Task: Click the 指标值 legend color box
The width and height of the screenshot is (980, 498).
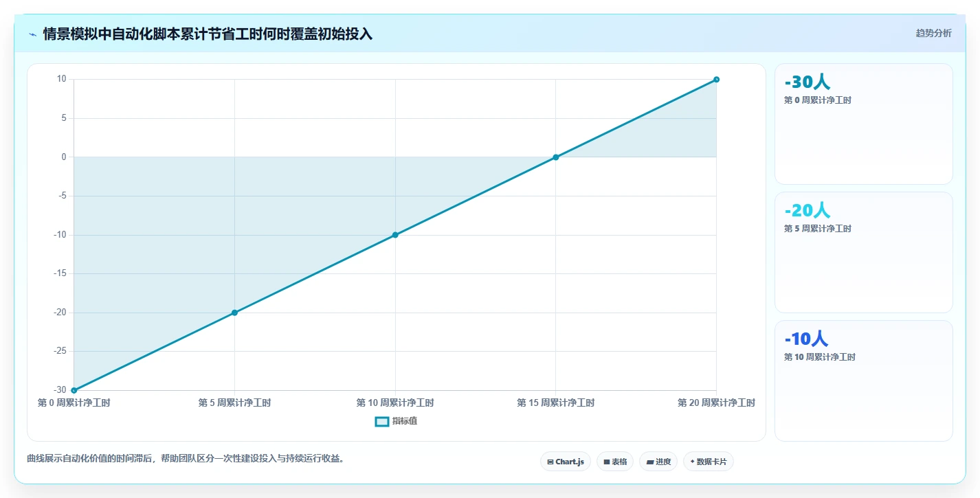Action: (x=382, y=421)
